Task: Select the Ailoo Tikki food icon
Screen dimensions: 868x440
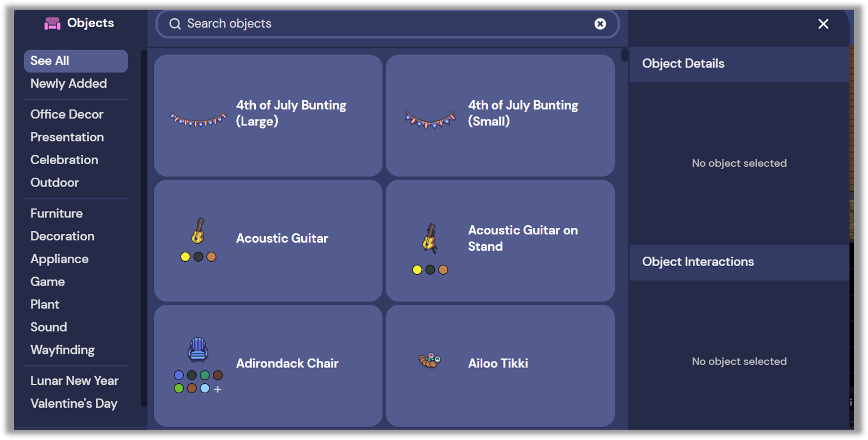Action: click(429, 360)
